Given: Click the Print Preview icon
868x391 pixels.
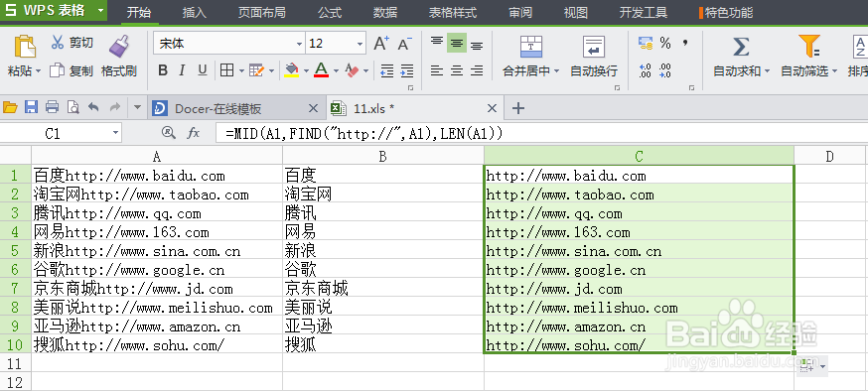Looking at the screenshot, I should (72, 107).
